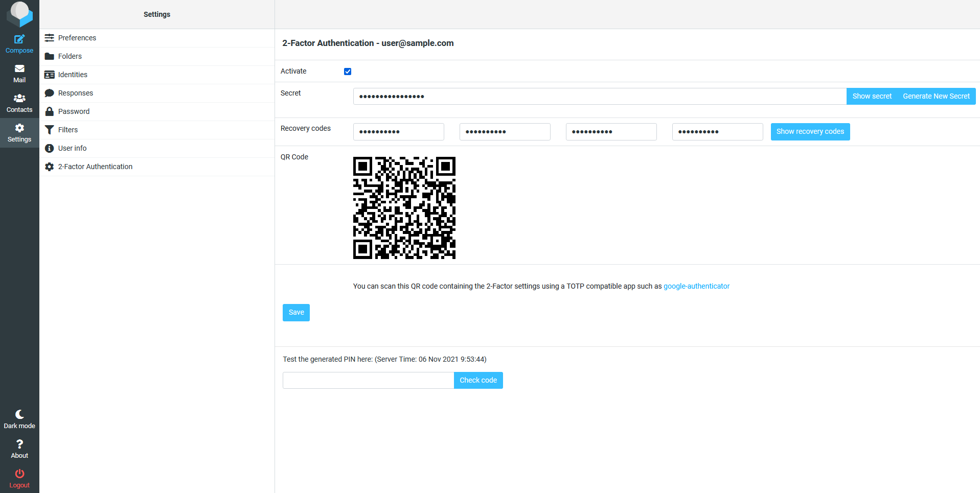980x493 pixels.
Task: Click the Settings column header title
Action: tap(157, 14)
